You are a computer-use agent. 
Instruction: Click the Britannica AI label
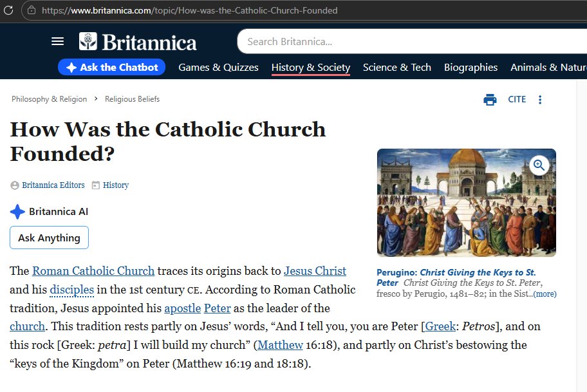[x=59, y=212]
